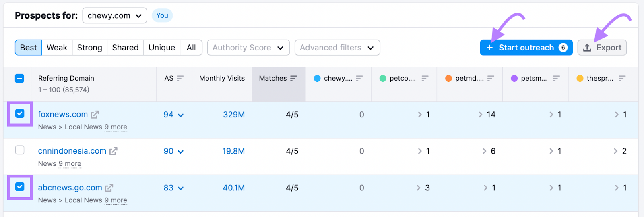644x217 pixels.
Task: Open cnnindonesia.com external link icon
Action: coord(114,151)
